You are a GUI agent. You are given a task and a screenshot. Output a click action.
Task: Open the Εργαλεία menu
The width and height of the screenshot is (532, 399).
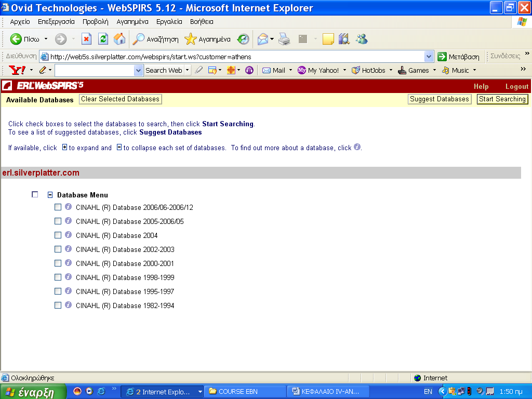[x=169, y=22]
